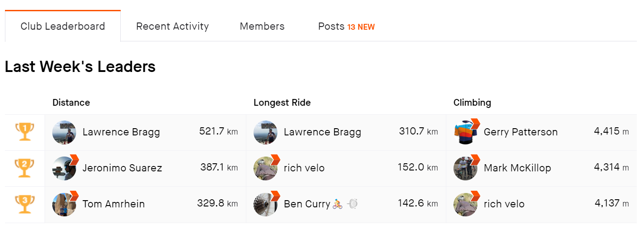Click Mark McKillop's profile avatar
Viewport: 644px width, 242px height.
(465, 168)
